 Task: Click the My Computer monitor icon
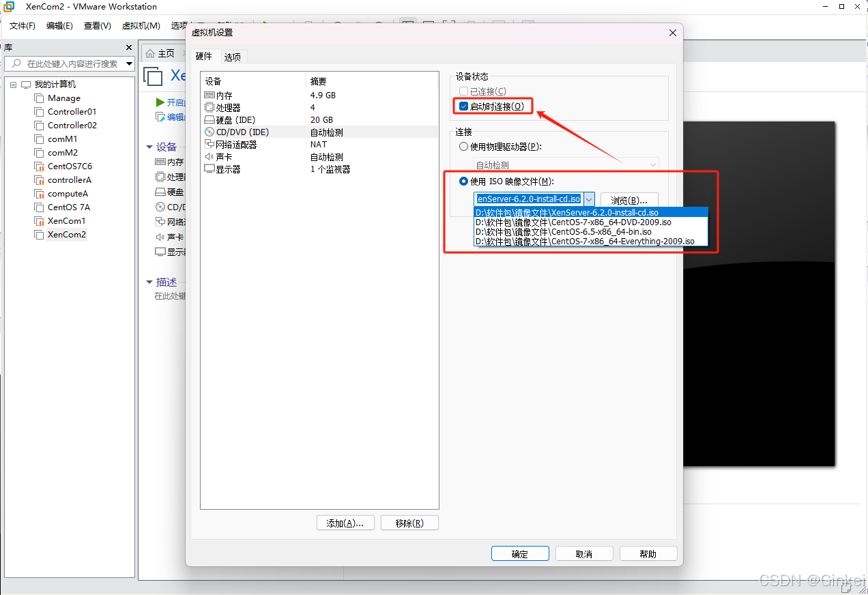[x=26, y=85]
